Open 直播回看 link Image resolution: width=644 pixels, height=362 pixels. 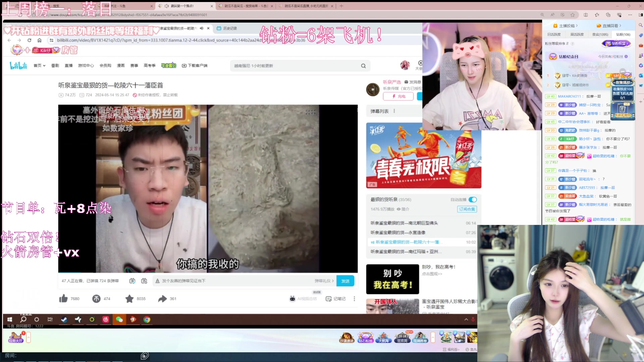click(x=609, y=26)
